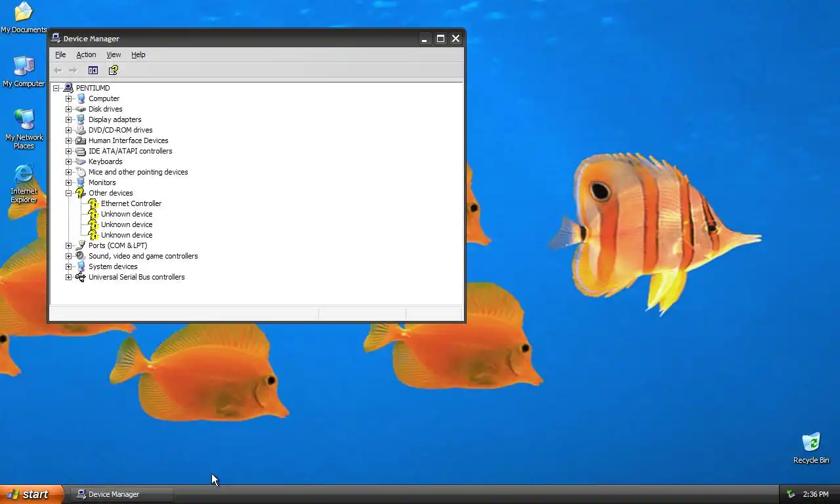
Task: Select the Disk drives category icon
Action: 81,109
